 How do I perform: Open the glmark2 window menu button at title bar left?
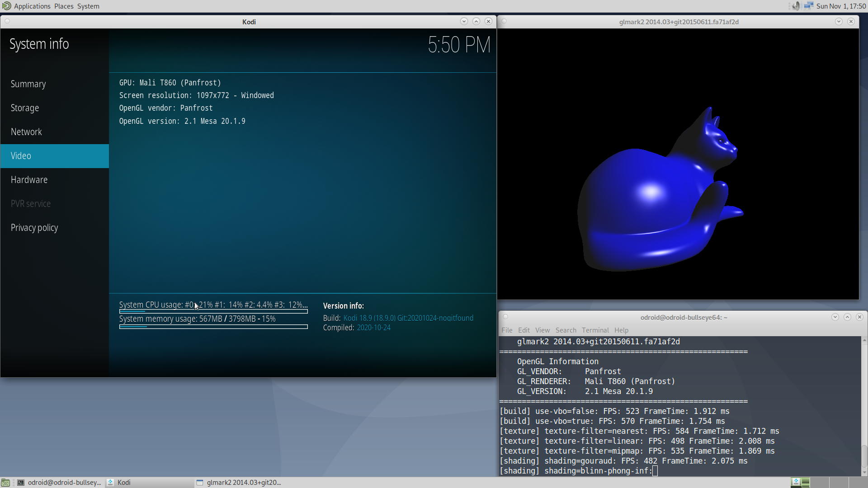pyautogui.click(x=504, y=21)
